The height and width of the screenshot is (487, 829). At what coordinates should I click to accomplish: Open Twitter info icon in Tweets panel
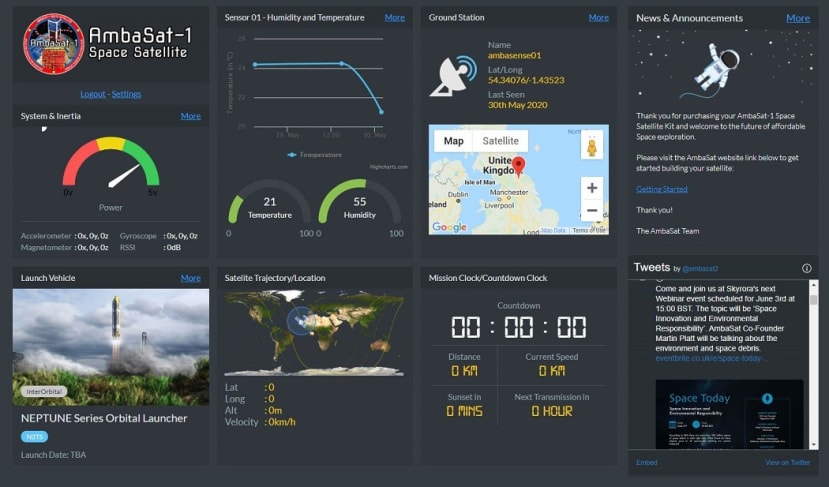[806, 268]
